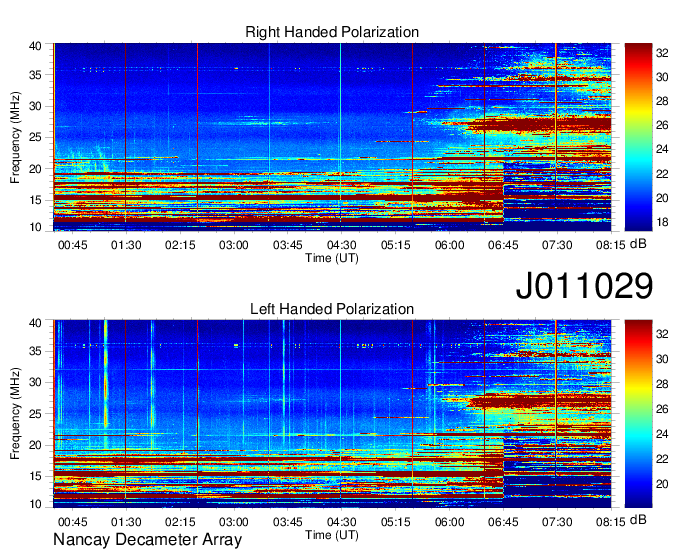Click the Right Handed Polarization title
Screen dimensions: 680x552
pyautogui.click(x=332, y=32)
